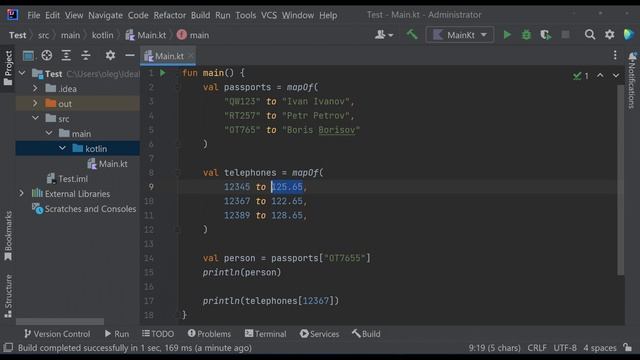Click the Stop button in toolbar
This screenshot has width=640, height=360.
[565, 35]
